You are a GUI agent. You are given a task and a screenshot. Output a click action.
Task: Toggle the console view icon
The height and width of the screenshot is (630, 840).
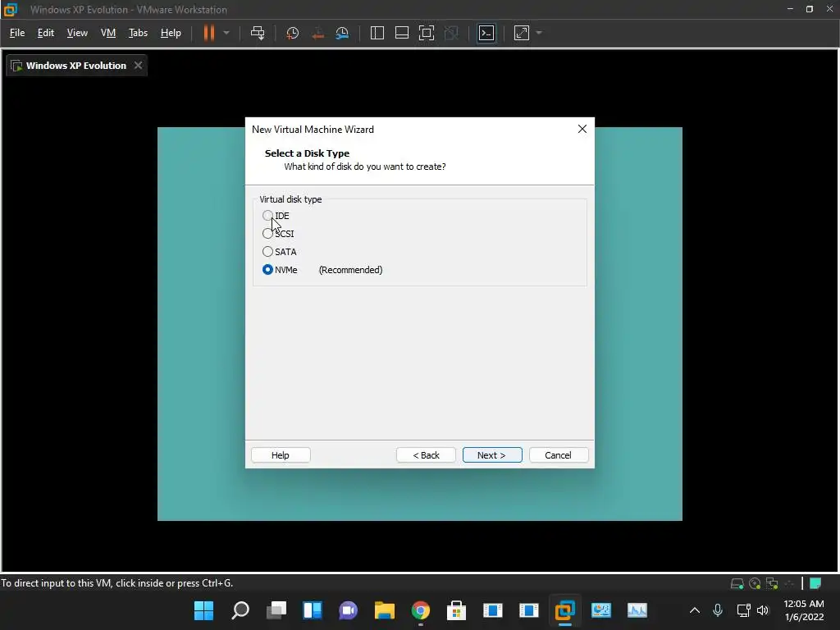pos(486,33)
